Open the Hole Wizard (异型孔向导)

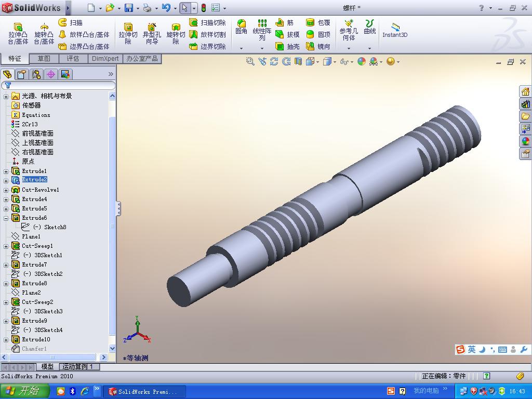pyautogui.click(x=152, y=33)
